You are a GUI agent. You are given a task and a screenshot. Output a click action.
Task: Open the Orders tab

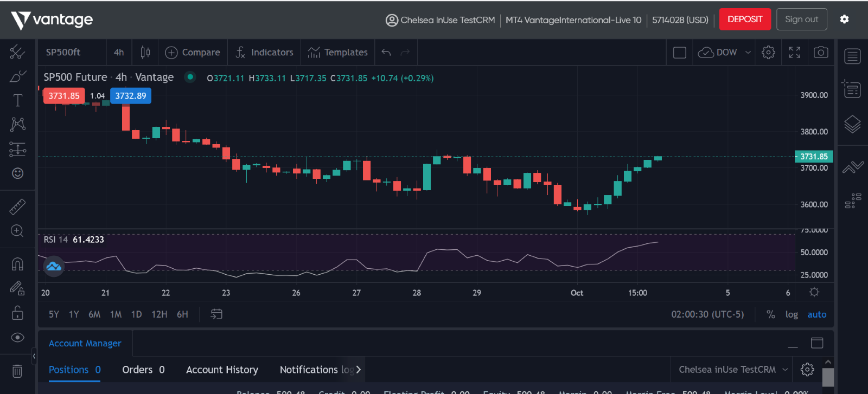[143, 370]
